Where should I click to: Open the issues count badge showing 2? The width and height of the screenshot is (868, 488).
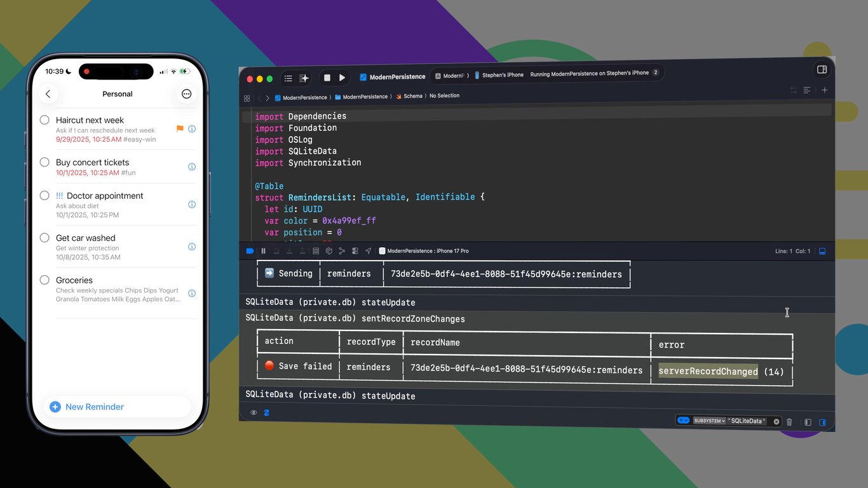click(x=655, y=72)
